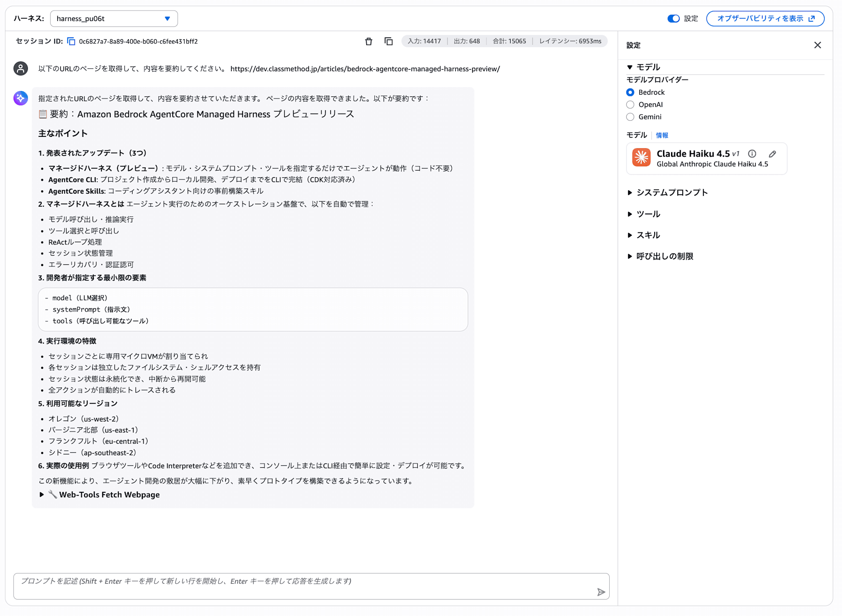This screenshot has height=616, width=842.
Task: Open the dev.classmethod.jp article URL
Action: click(x=365, y=69)
